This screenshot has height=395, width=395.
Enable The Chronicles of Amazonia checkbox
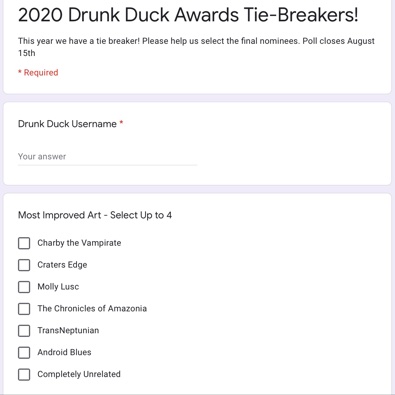[x=24, y=309]
